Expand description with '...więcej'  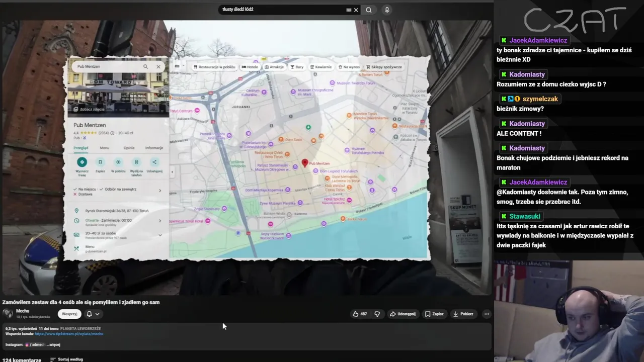53,344
